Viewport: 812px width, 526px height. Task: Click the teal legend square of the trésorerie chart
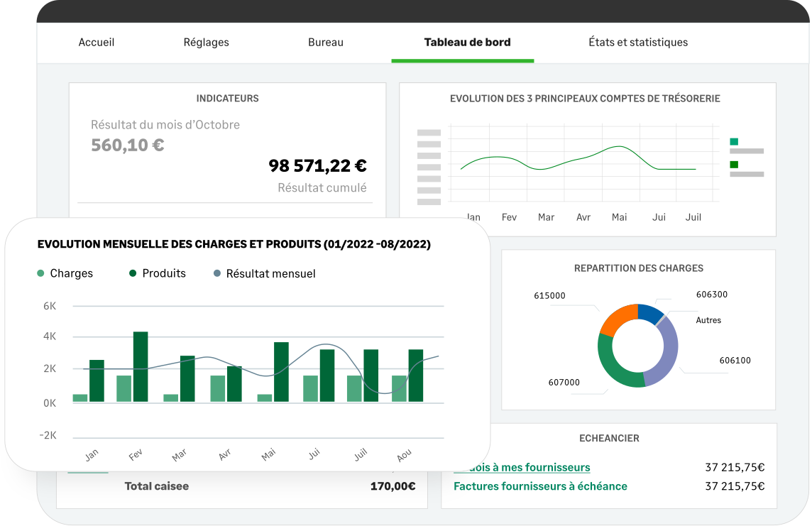point(734,142)
